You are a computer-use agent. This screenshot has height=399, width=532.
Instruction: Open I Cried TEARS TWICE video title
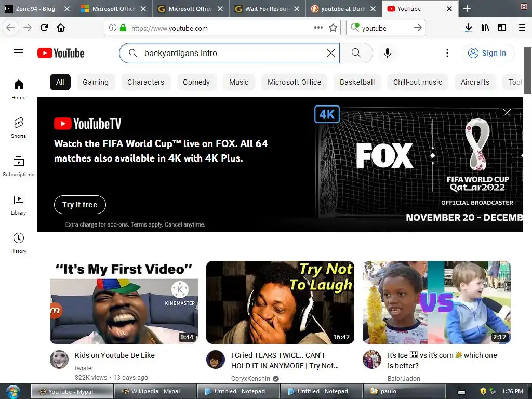pos(285,361)
